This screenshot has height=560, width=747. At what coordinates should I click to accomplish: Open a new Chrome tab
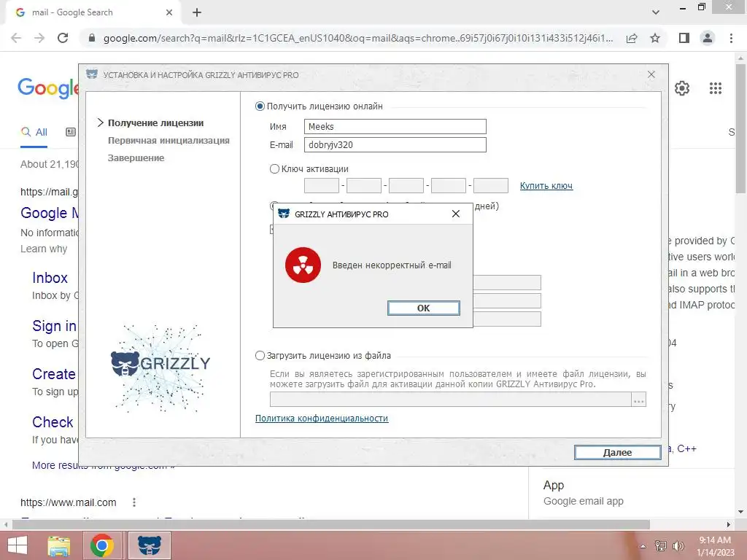point(197,12)
